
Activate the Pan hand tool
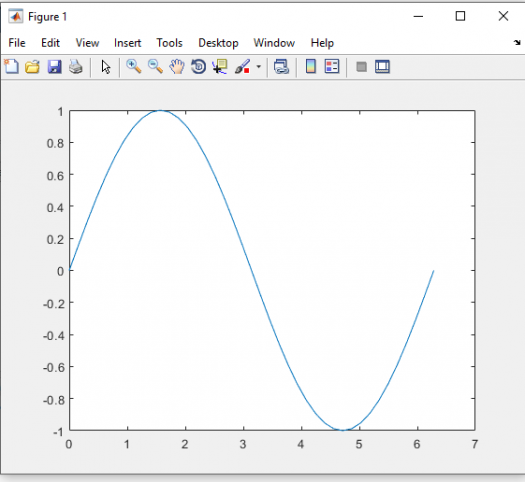click(177, 66)
